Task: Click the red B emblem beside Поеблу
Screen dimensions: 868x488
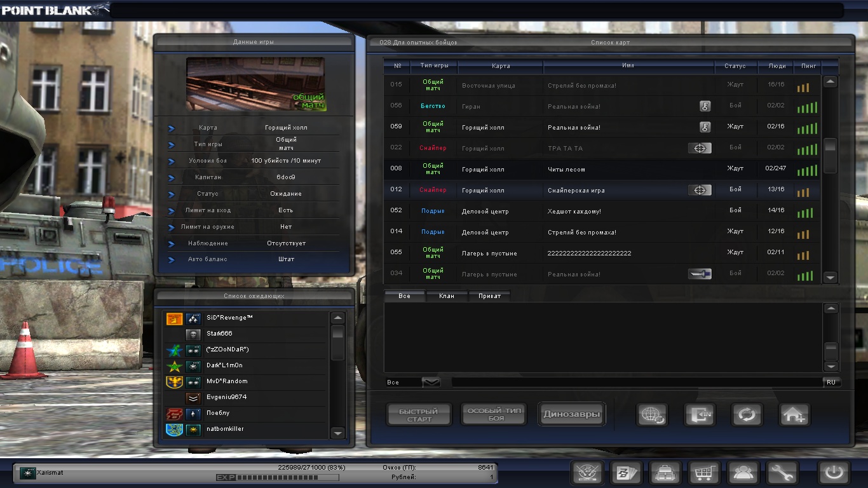Action: pyautogui.click(x=175, y=414)
